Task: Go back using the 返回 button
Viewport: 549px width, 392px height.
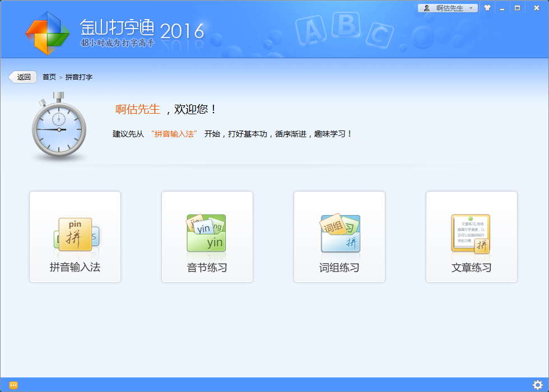Action: [23, 77]
